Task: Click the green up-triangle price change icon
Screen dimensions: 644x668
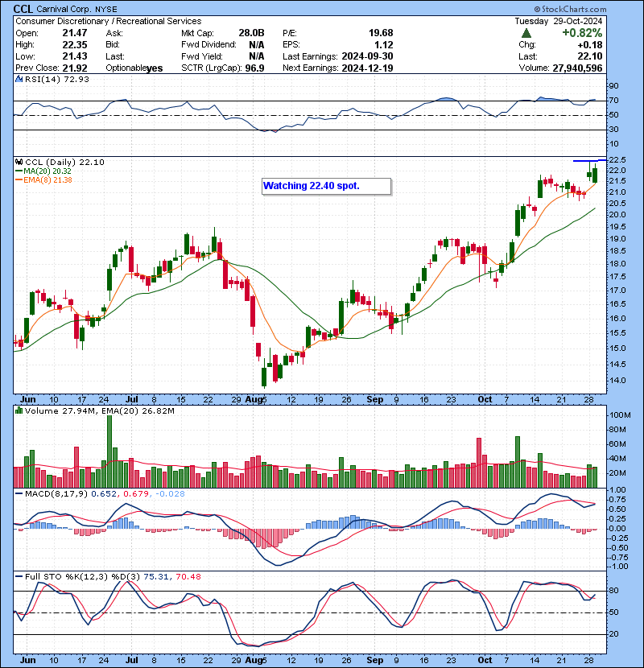Action: [x=526, y=33]
